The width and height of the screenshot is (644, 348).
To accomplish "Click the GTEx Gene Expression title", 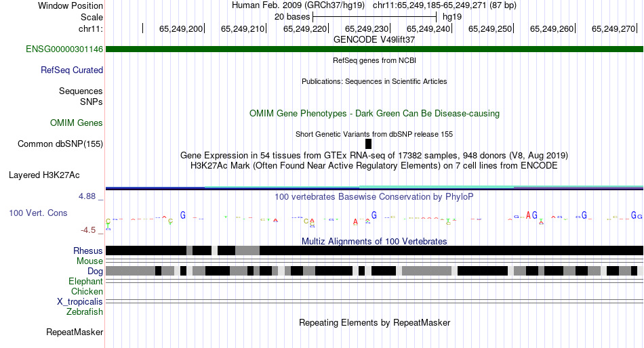I will (374, 156).
